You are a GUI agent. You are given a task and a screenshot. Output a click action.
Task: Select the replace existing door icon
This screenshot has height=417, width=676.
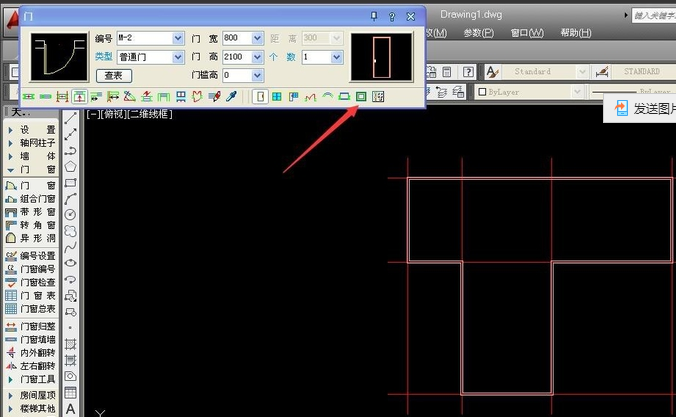[x=197, y=97]
